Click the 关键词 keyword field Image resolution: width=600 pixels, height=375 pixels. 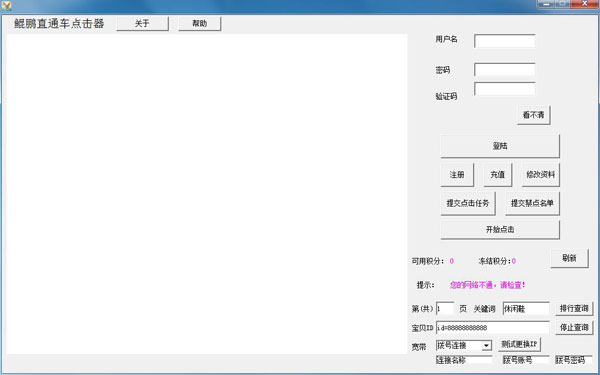[x=526, y=308]
